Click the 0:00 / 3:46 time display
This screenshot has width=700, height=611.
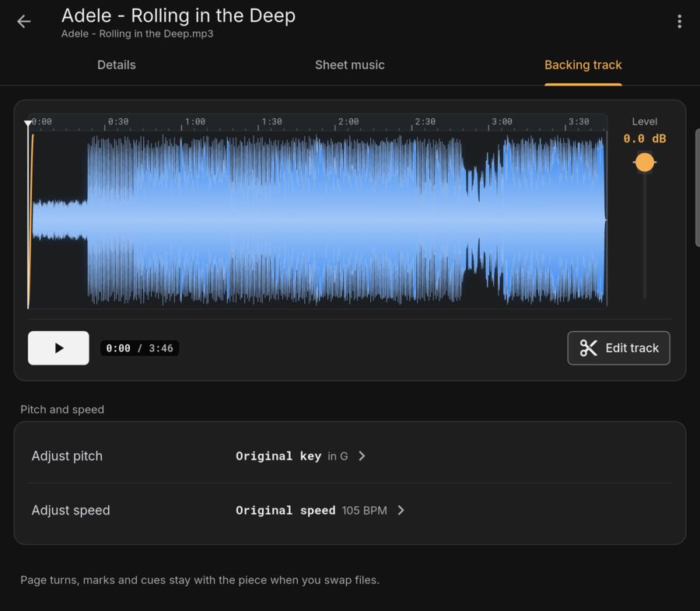[139, 348]
